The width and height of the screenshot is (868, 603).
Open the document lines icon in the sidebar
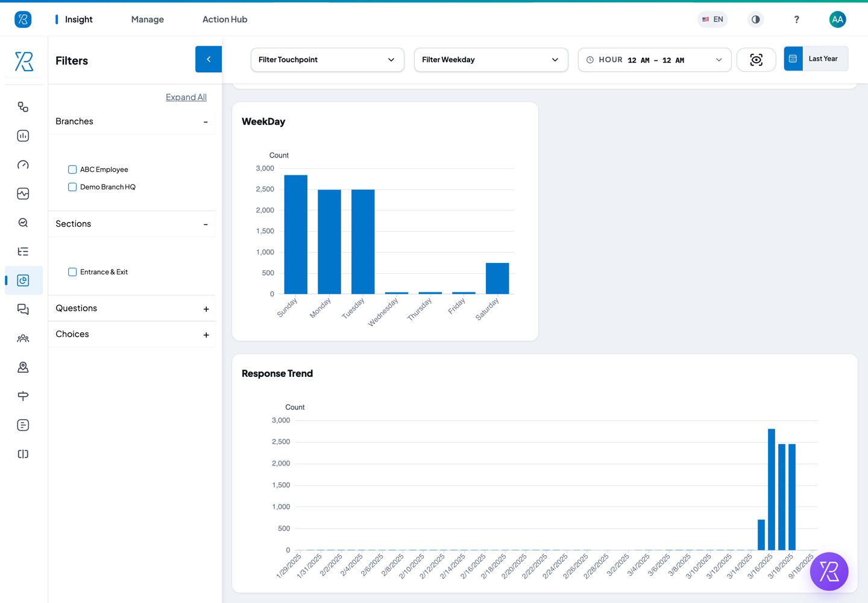[23, 425]
